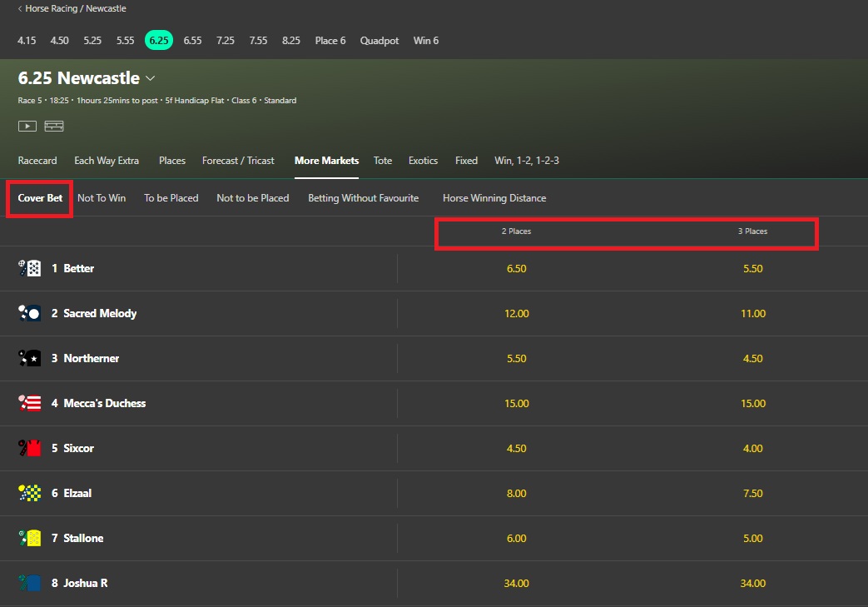The height and width of the screenshot is (607, 868).
Task: Select 6.50 odds for Better 2 Places
Action: pyautogui.click(x=516, y=268)
